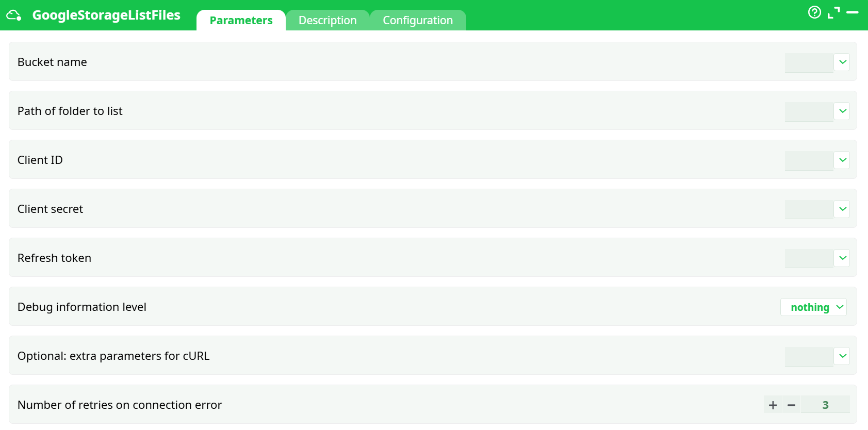Click the help question mark icon
This screenshot has height=430, width=868.
pos(814,12)
